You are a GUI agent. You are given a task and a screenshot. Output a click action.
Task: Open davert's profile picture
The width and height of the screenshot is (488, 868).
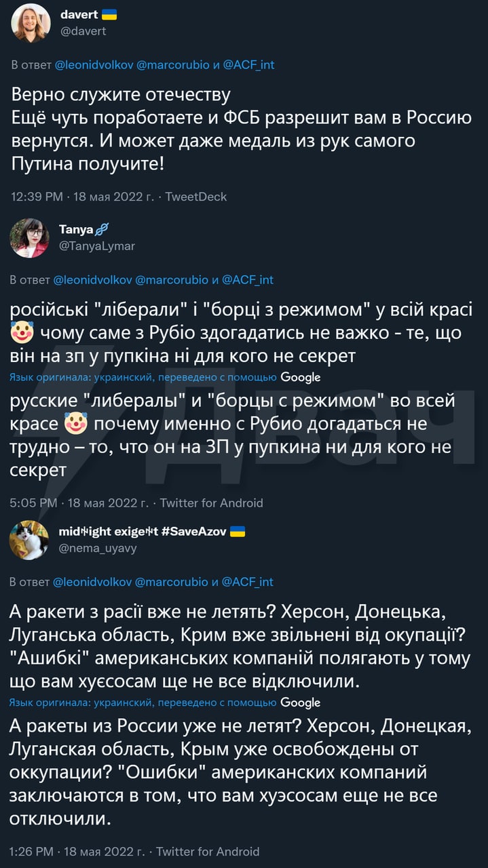click(x=31, y=22)
